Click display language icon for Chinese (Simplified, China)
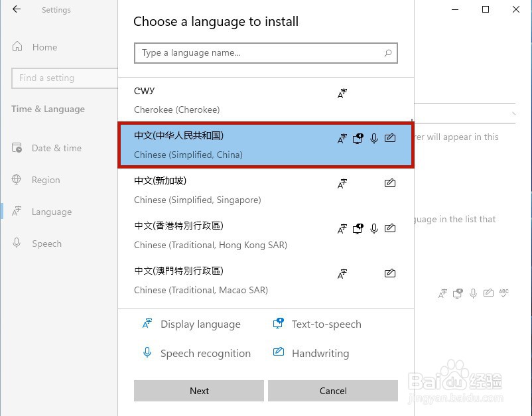The image size is (532, 416). click(x=342, y=139)
